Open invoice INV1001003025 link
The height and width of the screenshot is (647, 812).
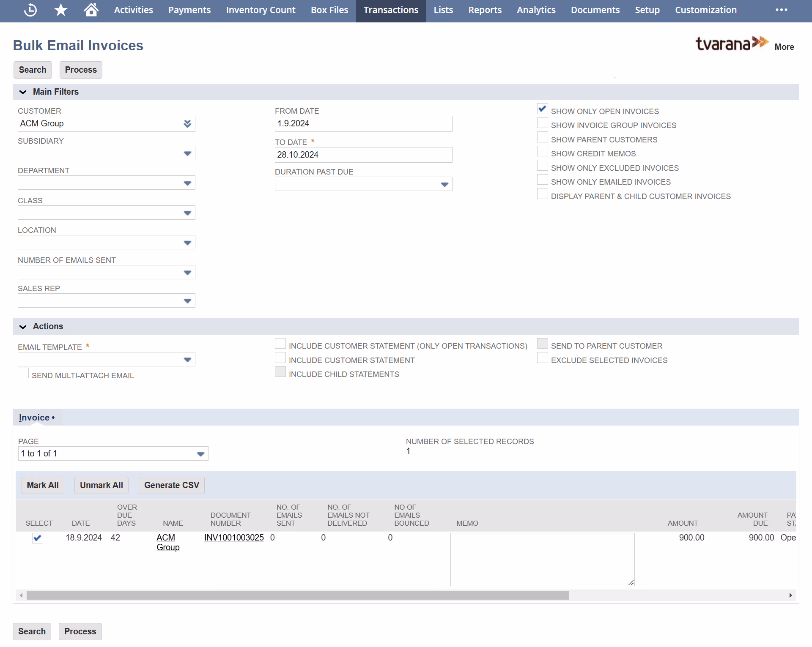(x=234, y=538)
